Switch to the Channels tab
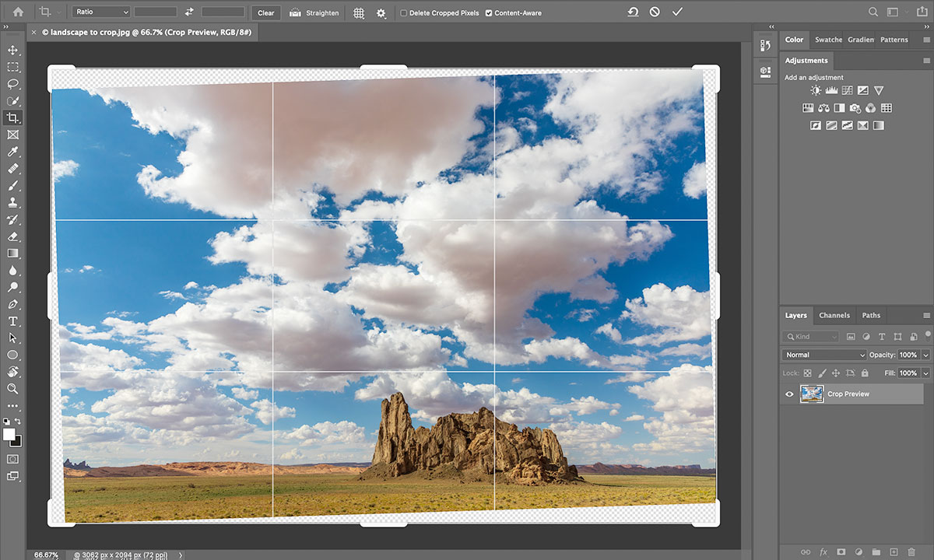The width and height of the screenshot is (934, 560). 834,315
